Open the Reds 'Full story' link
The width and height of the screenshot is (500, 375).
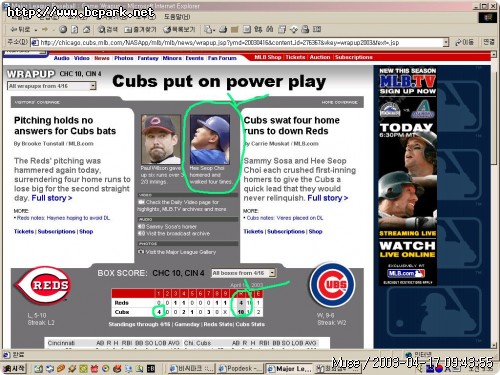[x=52, y=198]
